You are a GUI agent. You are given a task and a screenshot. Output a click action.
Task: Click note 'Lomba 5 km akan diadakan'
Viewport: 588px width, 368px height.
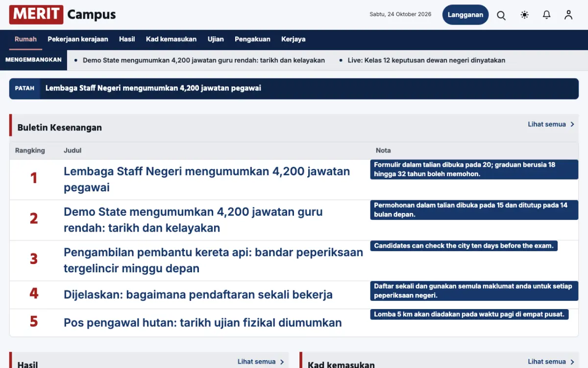click(x=469, y=315)
